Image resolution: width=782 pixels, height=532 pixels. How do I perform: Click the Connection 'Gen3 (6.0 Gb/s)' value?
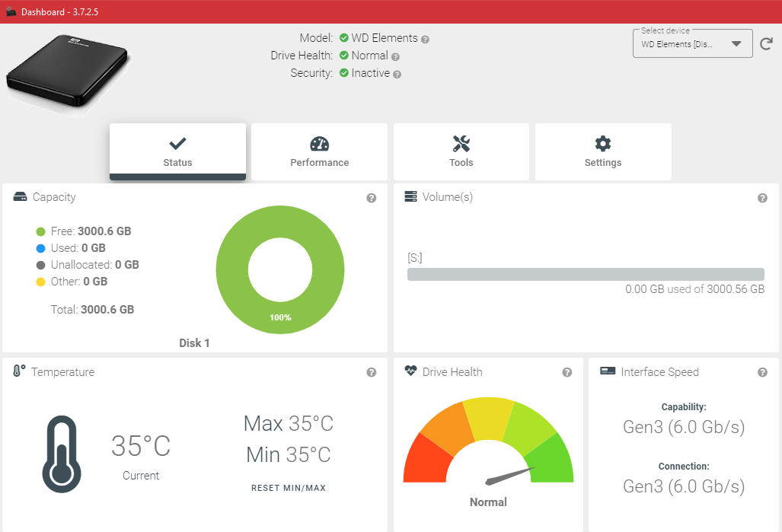pos(684,486)
